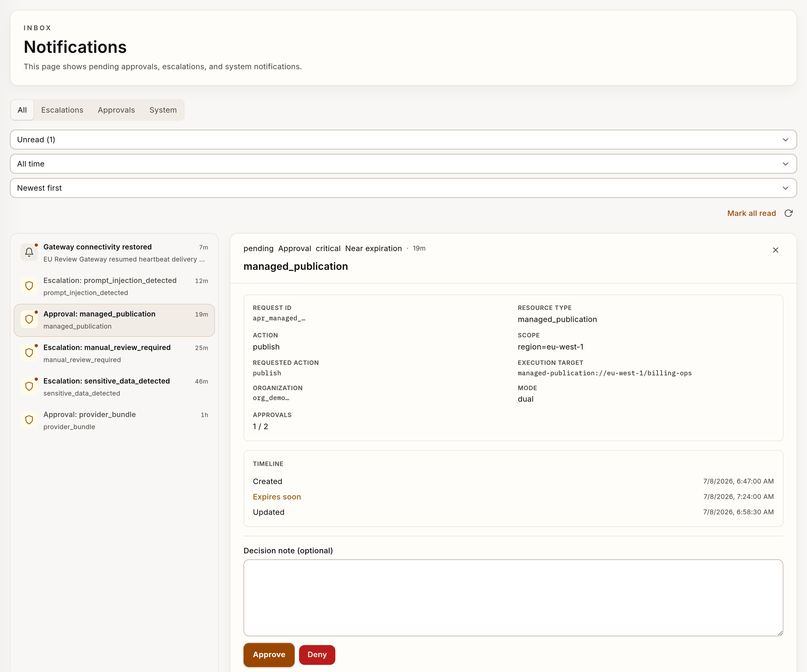
Task: Click the shield icon for manual_review_required escalation
Action: point(29,353)
